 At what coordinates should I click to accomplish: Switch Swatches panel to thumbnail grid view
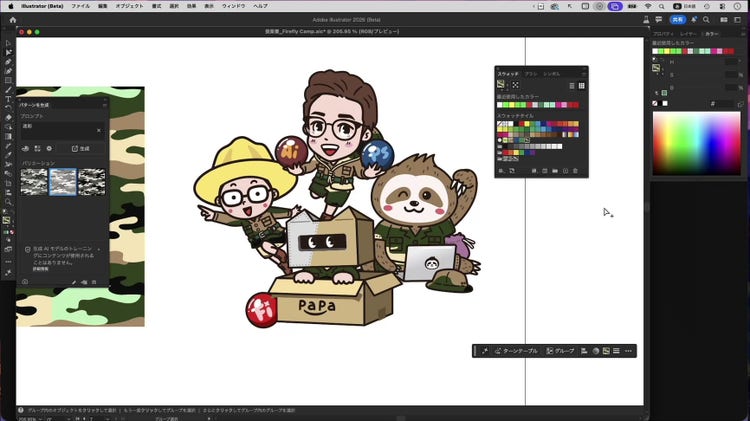point(582,85)
